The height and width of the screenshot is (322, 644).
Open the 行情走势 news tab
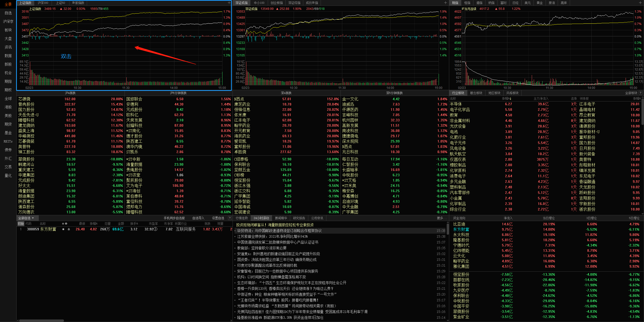coord(242,218)
